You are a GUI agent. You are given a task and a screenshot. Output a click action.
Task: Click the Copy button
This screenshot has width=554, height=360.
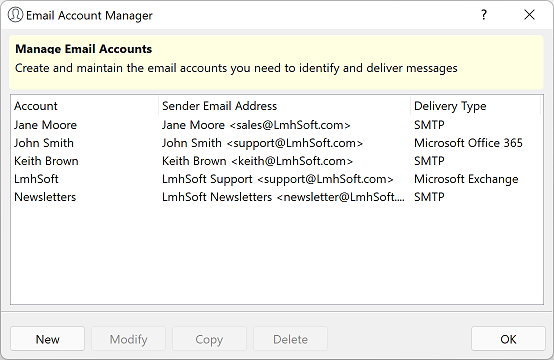[x=209, y=339]
